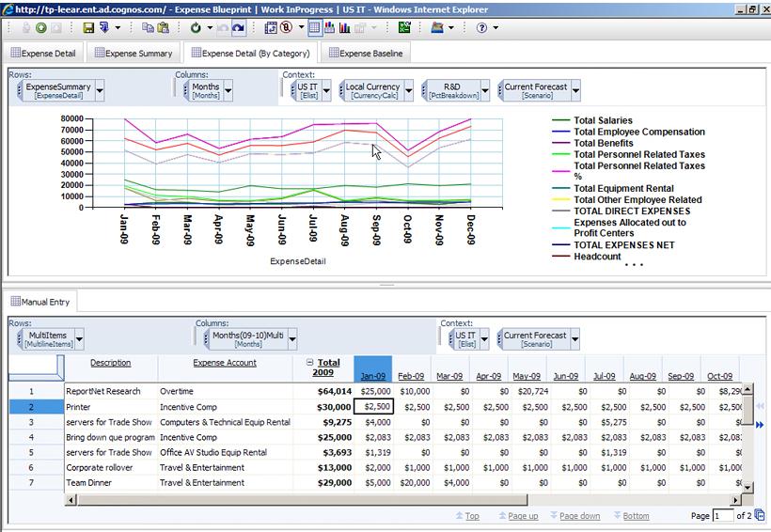The image size is (771, 532).
Task: Open dropdown arrow beside the reset icon
Action: [x=210, y=28]
